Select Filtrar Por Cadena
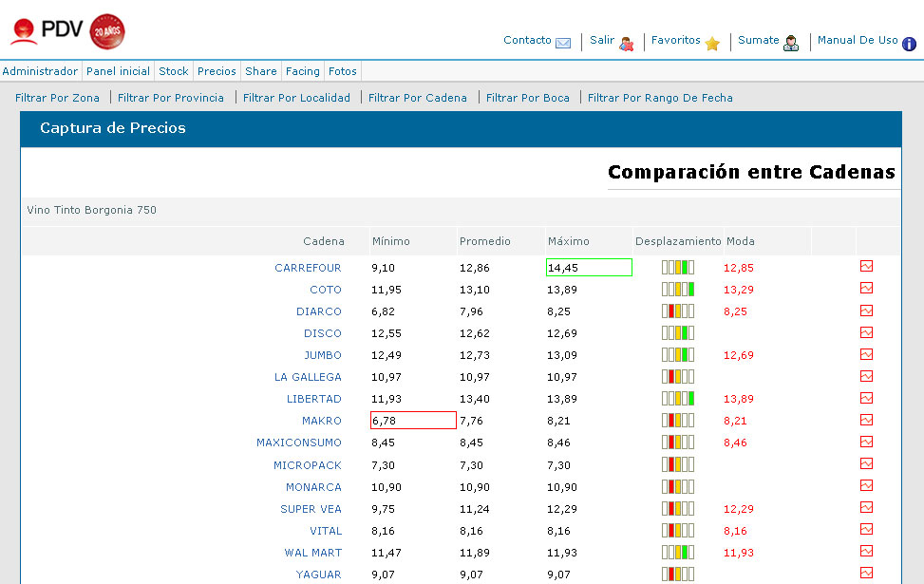 point(417,98)
